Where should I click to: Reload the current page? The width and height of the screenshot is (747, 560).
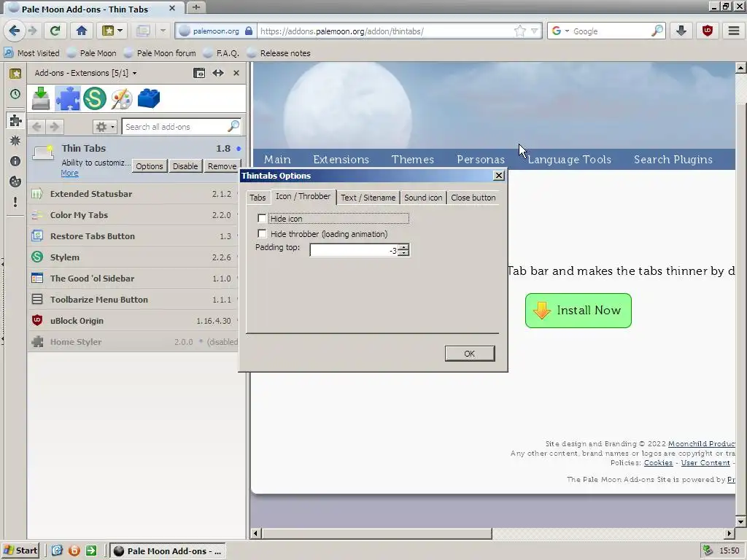coord(55,31)
